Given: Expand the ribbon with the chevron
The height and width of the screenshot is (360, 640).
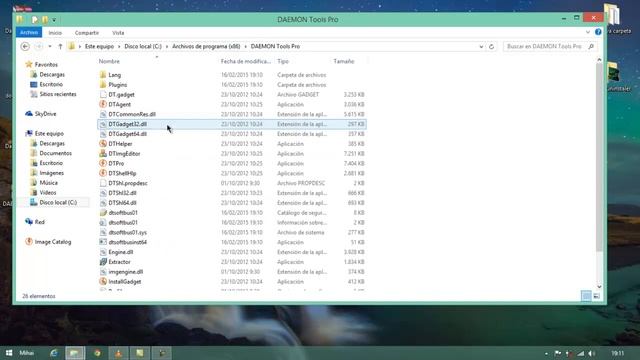Looking at the screenshot, I should point(588,32).
